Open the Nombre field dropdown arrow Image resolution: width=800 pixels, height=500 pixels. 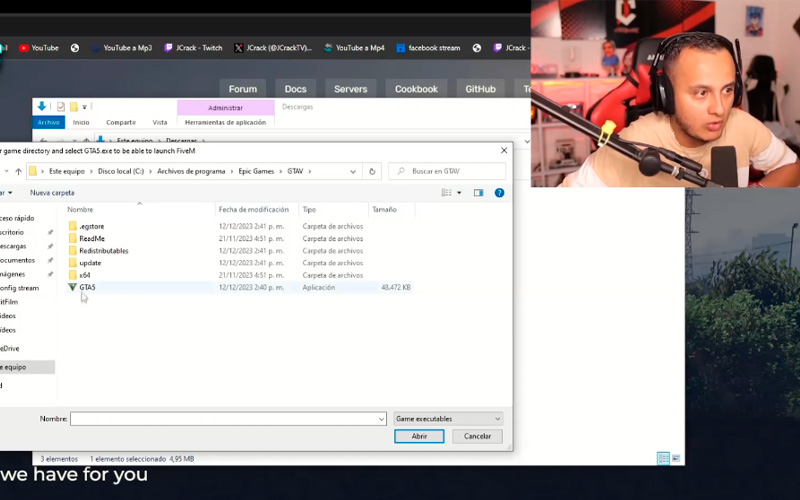click(x=381, y=419)
